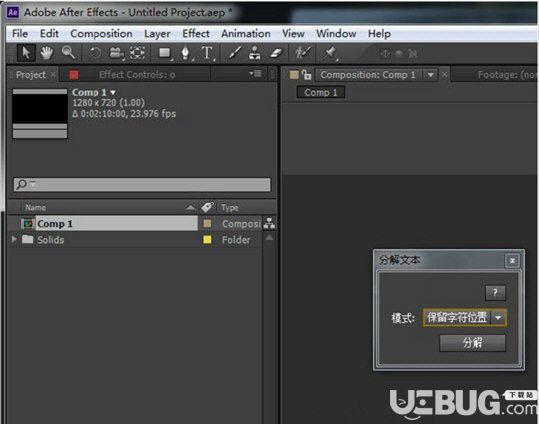The image size is (539, 424).
Task: Select the Horizontal Type tool
Action: [x=207, y=53]
